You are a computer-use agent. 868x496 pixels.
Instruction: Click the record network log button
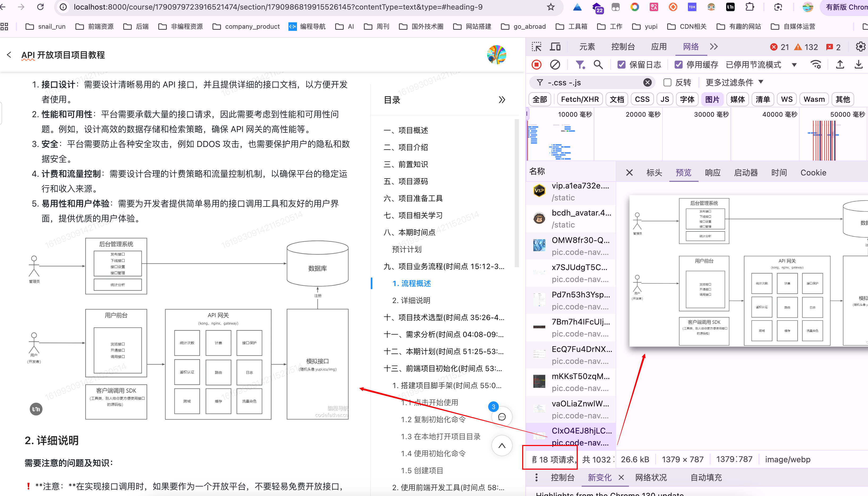tap(537, 65)
